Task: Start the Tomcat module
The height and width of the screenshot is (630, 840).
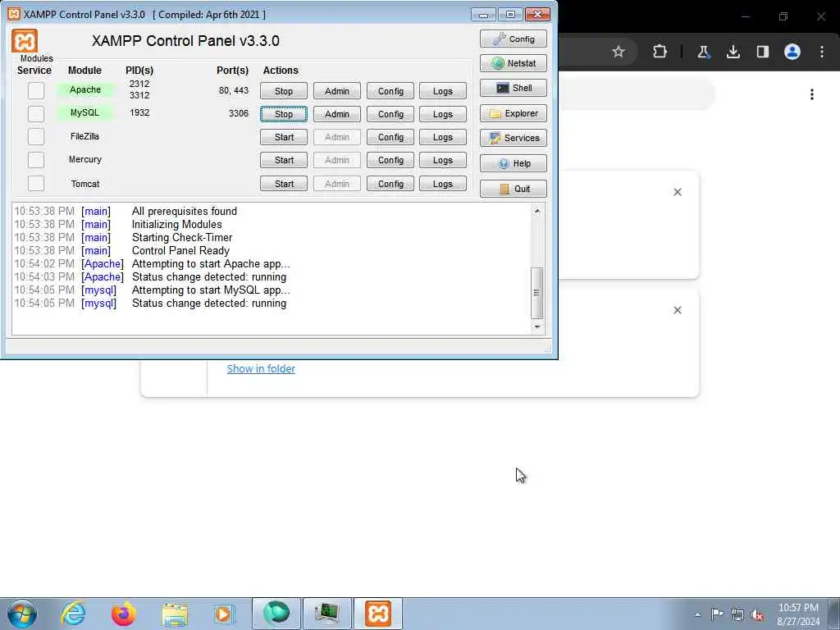Action: 284,184
